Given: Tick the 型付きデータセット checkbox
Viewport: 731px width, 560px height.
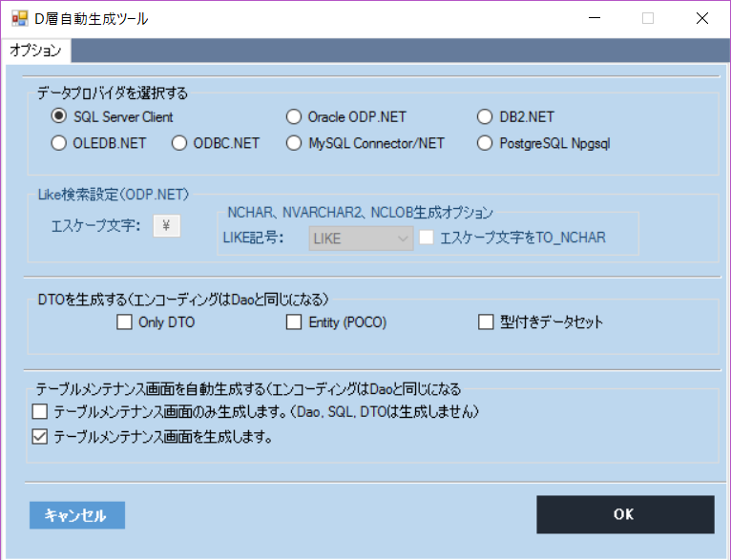Looking at the screenshot, I should (x=486, y=321).
